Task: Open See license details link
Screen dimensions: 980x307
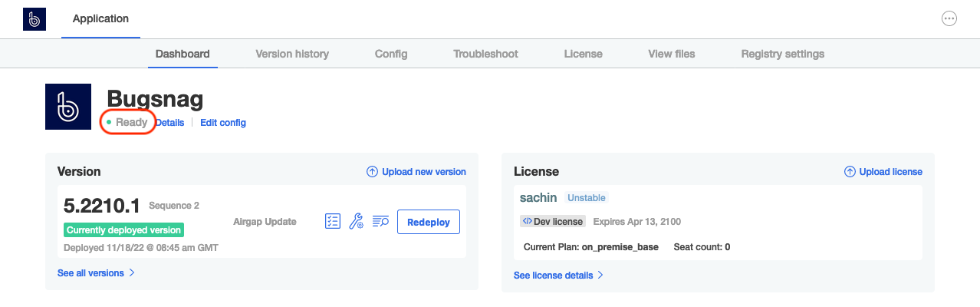Action: point(553,276)
